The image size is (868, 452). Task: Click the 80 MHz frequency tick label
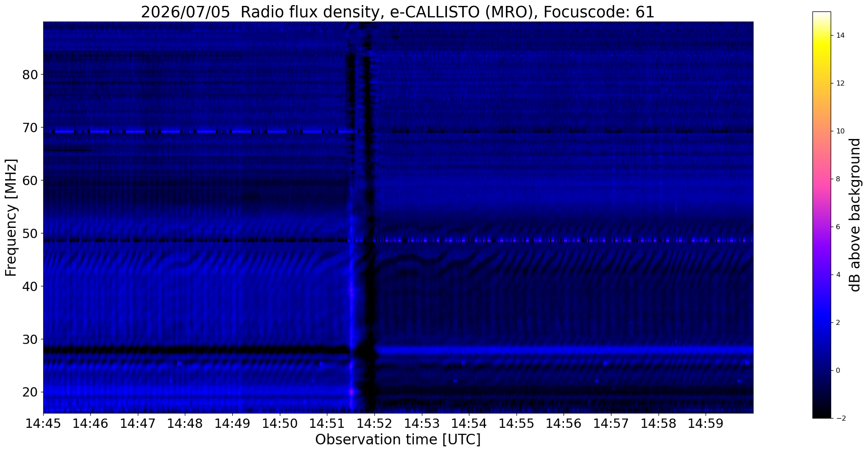tap(31, 75)
